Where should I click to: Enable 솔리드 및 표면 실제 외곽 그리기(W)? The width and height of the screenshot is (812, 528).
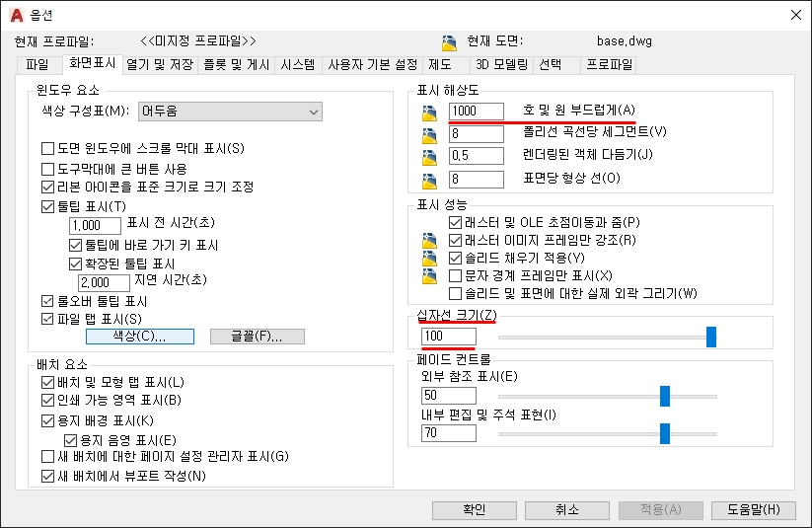[x=455, y=294]
